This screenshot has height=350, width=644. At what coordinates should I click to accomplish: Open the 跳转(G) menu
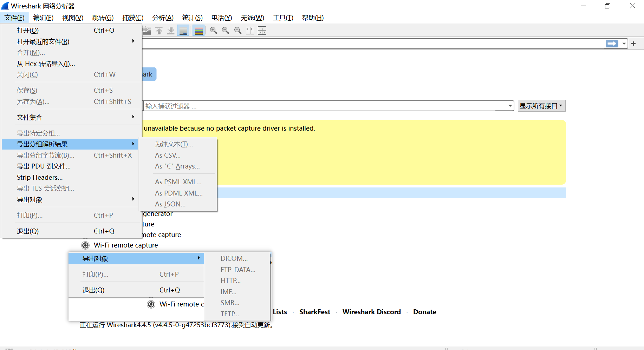[103, 18]
